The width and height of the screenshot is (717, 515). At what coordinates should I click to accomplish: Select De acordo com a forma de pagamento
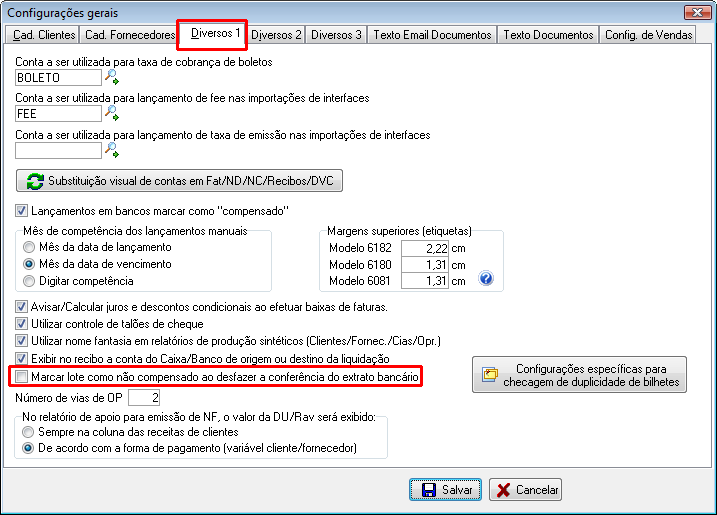28,448
